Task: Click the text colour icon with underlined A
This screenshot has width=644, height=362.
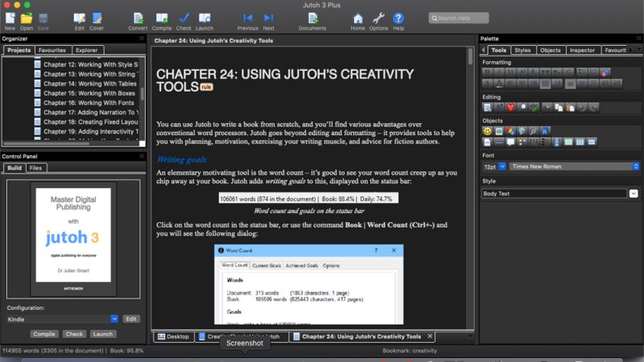Action: click(x=499, y=84)
